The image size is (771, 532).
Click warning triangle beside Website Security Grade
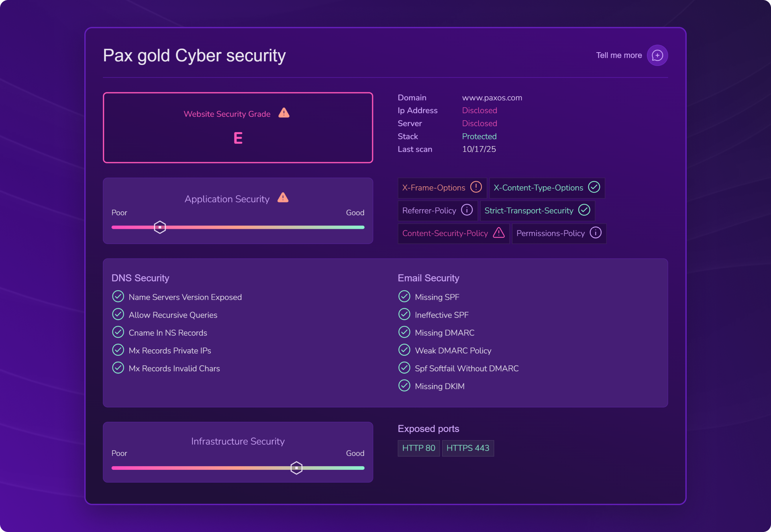(x=284, y=113)
